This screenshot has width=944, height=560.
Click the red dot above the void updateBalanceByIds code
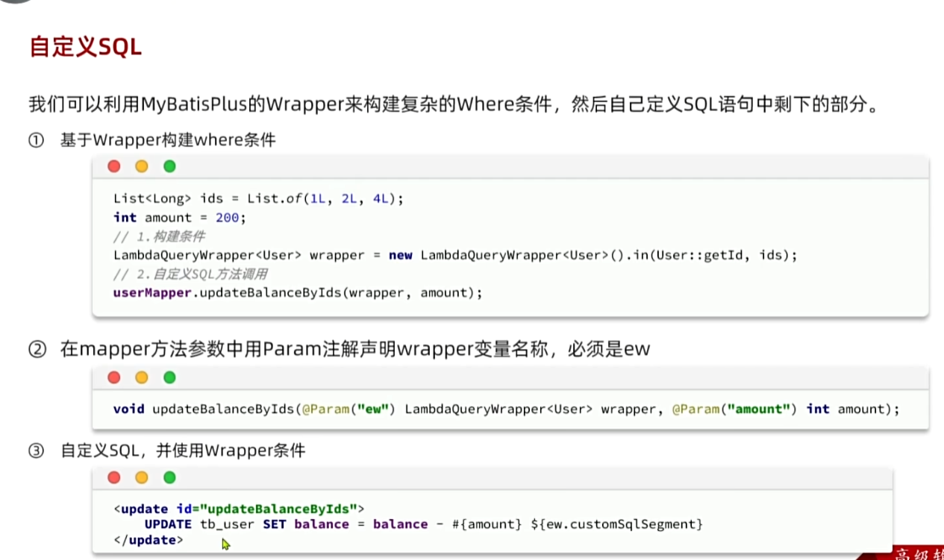tap(113, 377)
